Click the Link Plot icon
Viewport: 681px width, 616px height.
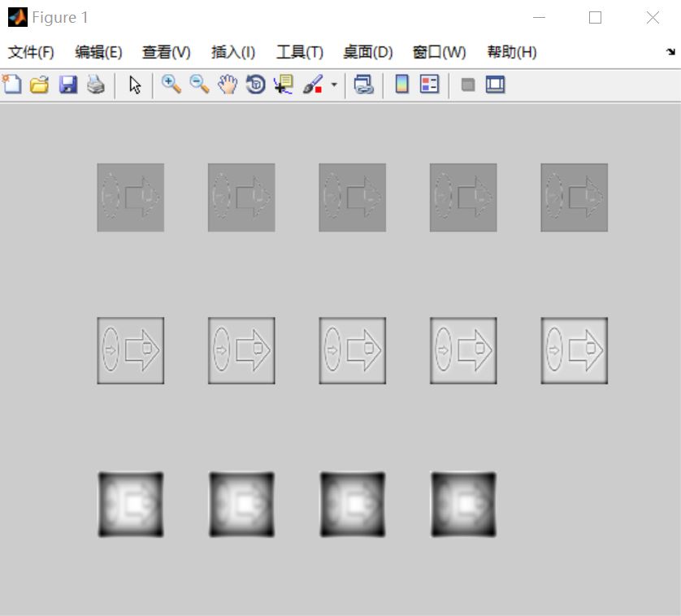(x=362, y=85)
